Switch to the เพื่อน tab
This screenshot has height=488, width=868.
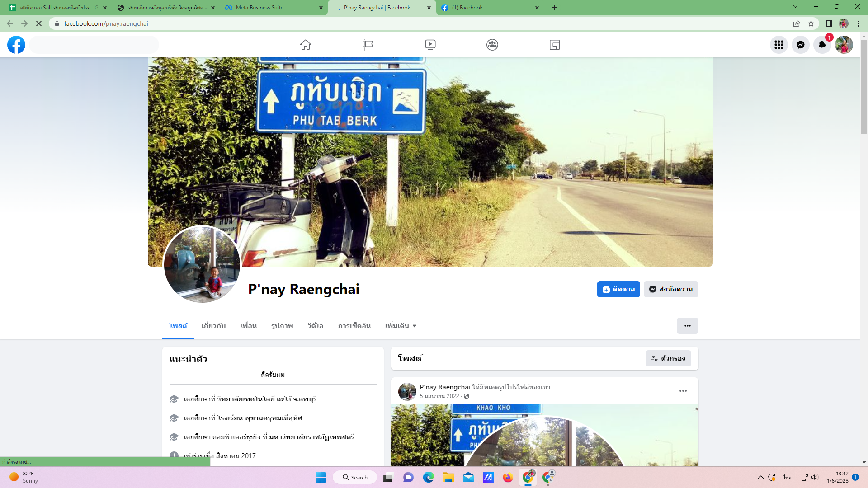(x=248, y=326)
